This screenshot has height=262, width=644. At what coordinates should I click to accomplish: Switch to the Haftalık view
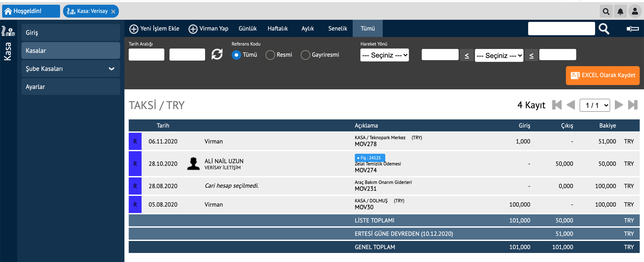coord(278,29)
